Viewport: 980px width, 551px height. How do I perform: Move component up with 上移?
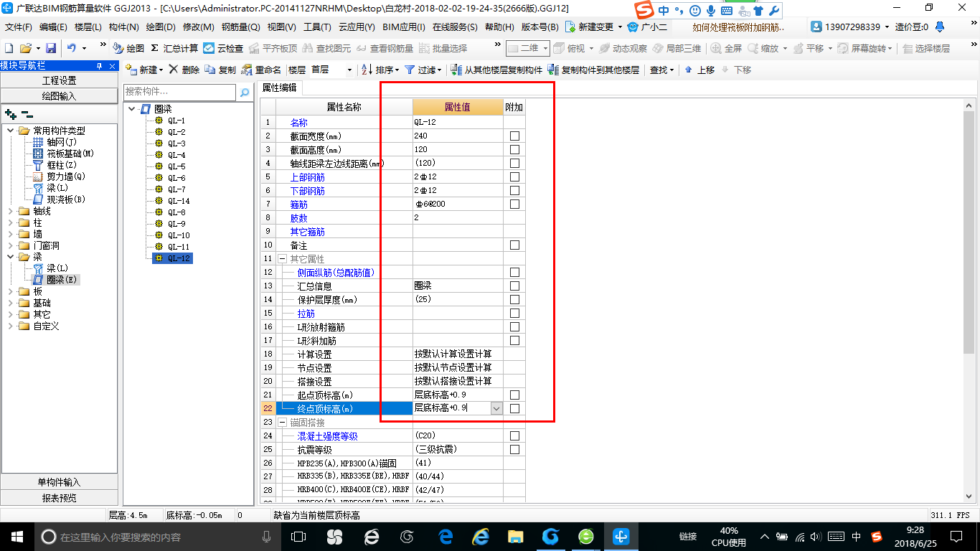coord(699,70)
